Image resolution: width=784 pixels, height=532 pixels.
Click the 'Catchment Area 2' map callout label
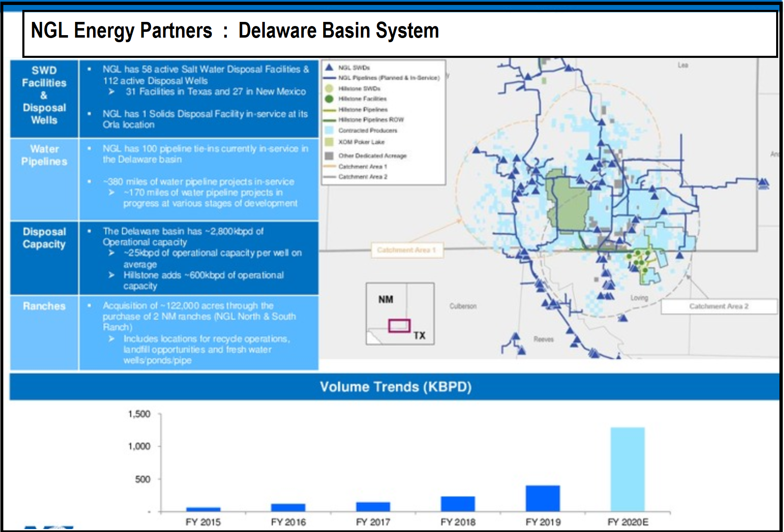[719, 306]
